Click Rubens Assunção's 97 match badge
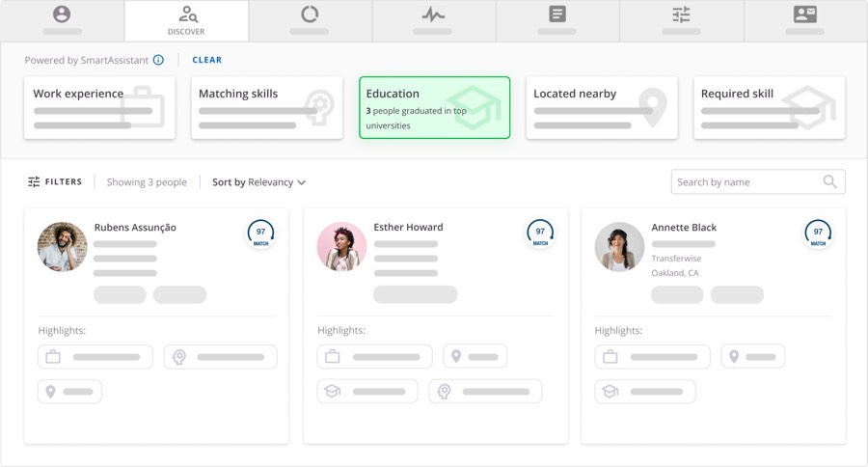 (x=260, y=233)
